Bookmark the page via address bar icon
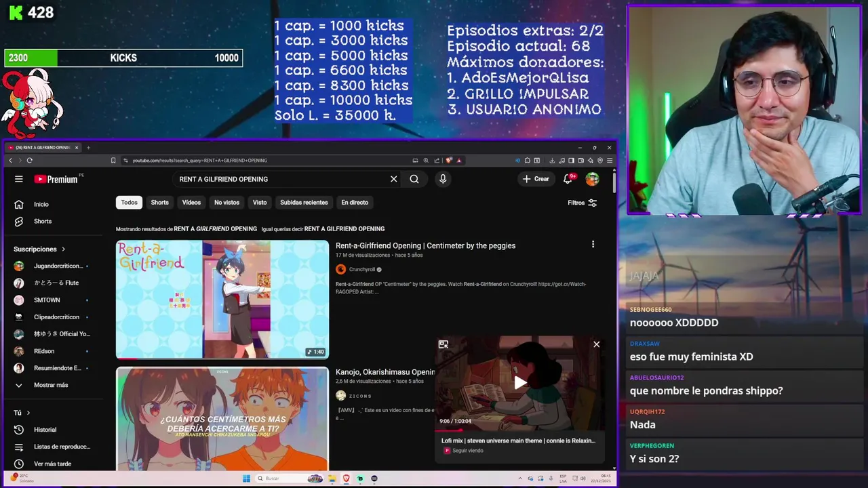 [113, 161]
